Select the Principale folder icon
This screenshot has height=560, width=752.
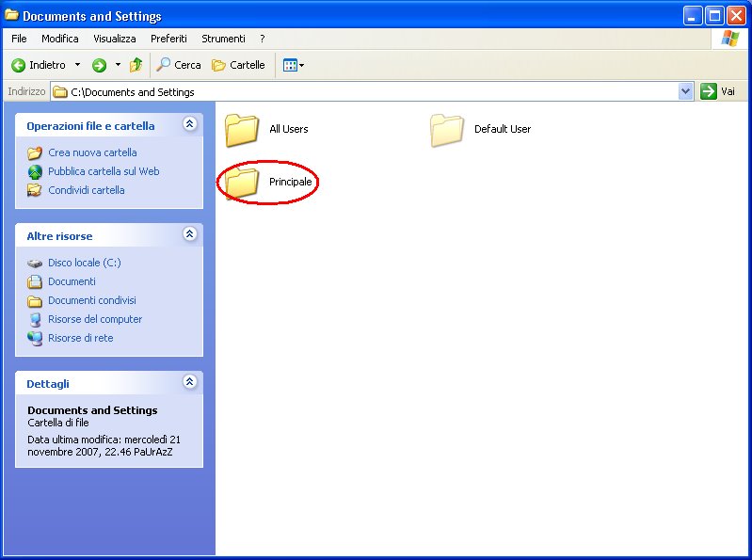point(242,183)
